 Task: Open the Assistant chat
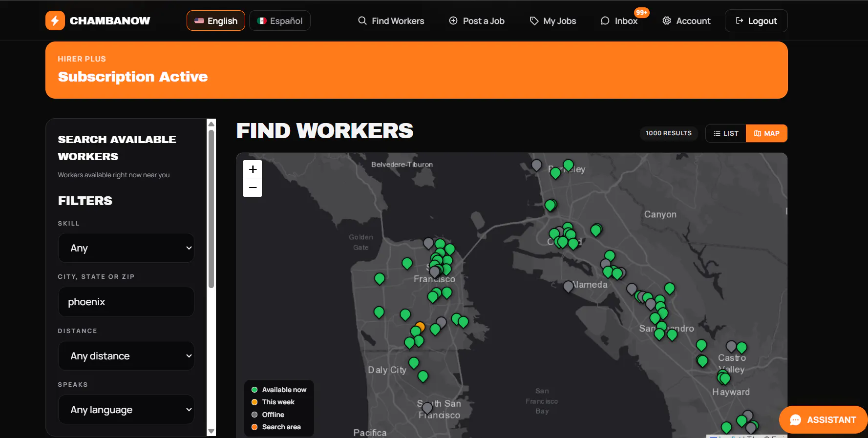tap(823, 420)
